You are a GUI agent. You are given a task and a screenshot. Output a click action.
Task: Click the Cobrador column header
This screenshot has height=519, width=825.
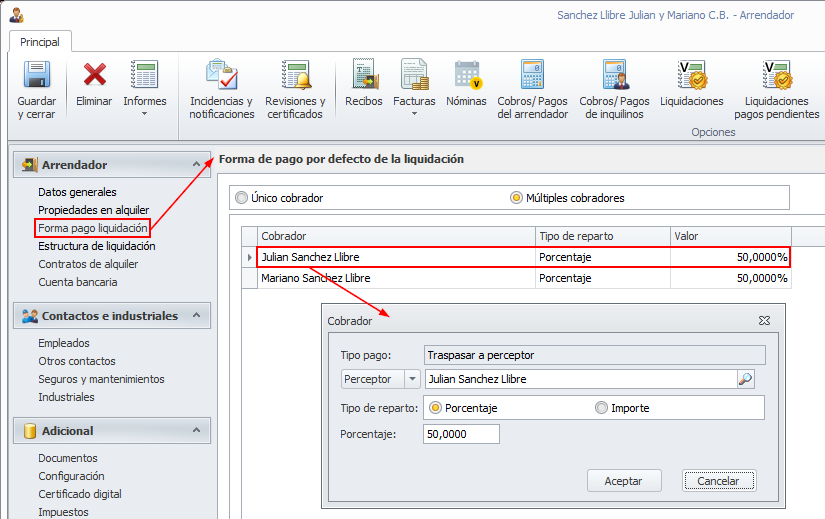(x=396, y=236)
